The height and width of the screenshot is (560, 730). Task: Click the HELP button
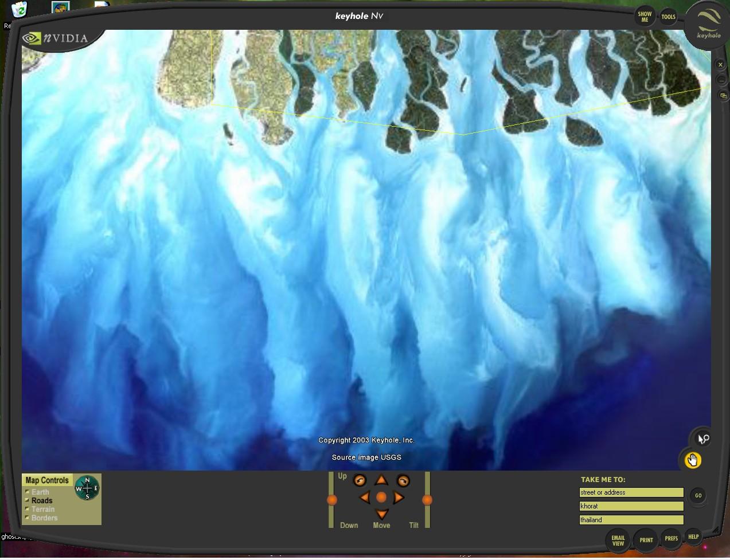click(x=693, y=537)
